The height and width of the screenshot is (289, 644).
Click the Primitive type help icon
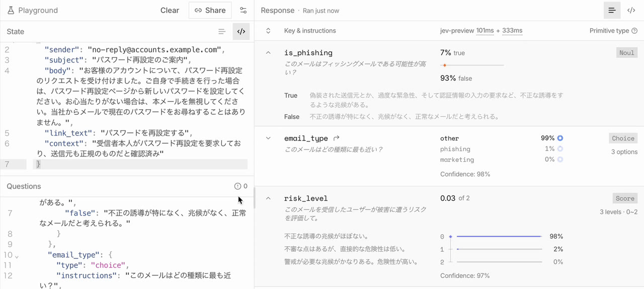[x=634, y=31]
